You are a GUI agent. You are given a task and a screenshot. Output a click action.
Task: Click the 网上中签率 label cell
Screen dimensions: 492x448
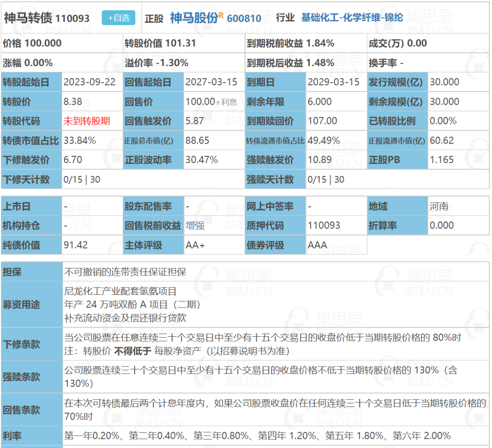[275, 206]
